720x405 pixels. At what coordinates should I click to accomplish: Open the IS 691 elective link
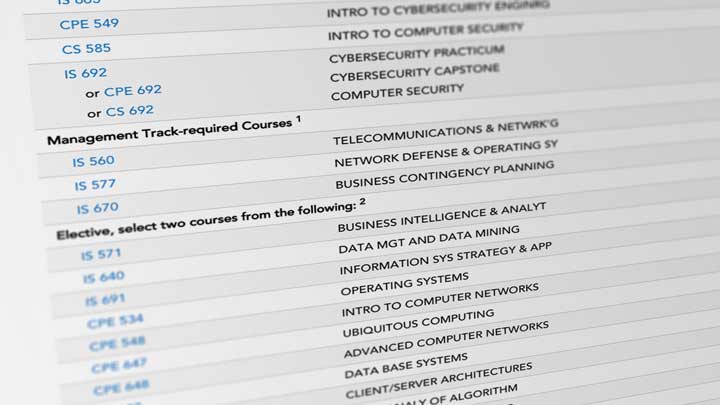(105, 300)
